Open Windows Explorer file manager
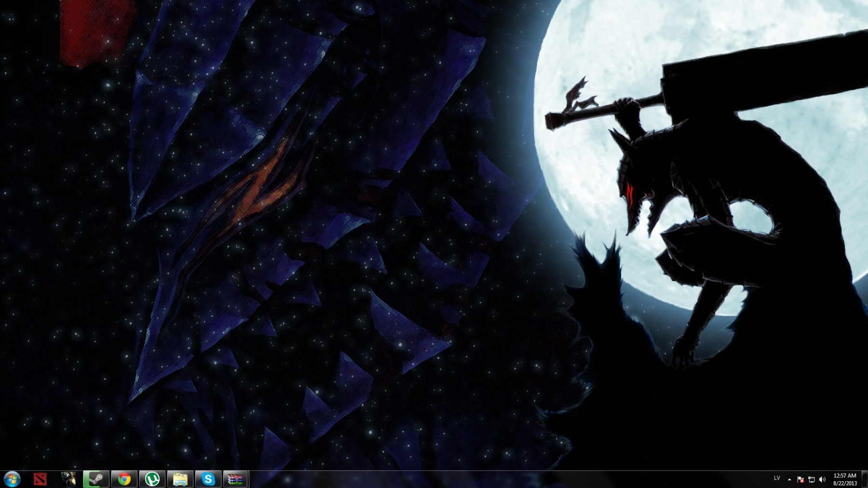 [x=180, y=479]
